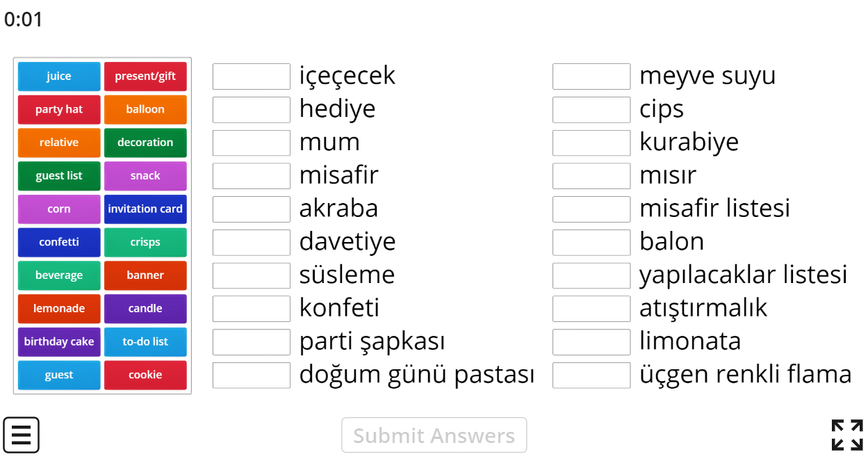
Task: Select the 'birthday cake' tile
Action: tap(58, 341)
